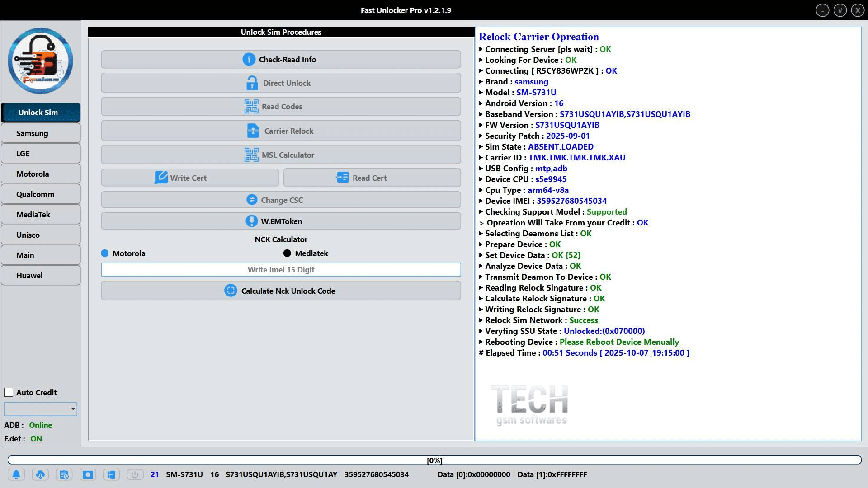The height and width of the screenshot is (488, 868).
Task: Click the logout door icon
Action: (111, 474)
